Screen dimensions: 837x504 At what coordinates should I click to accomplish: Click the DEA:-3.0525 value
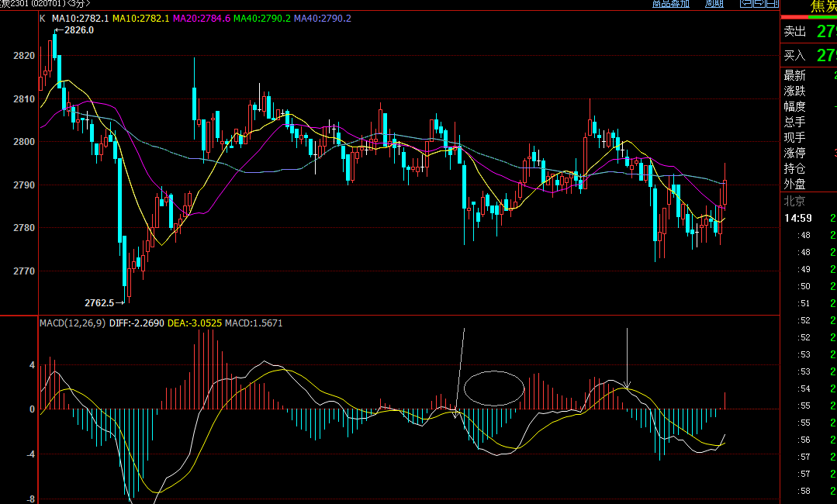[194, 323]
